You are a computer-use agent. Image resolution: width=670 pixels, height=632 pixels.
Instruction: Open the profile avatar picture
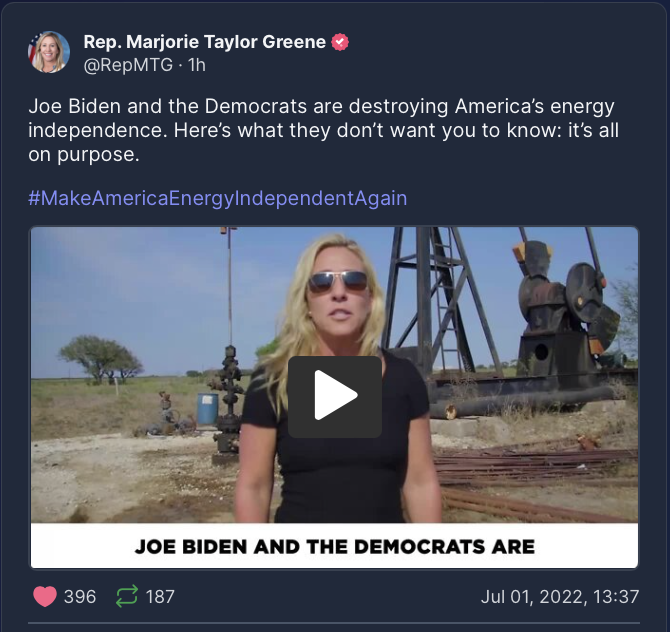pyautogui.click(x=49, y=52)
